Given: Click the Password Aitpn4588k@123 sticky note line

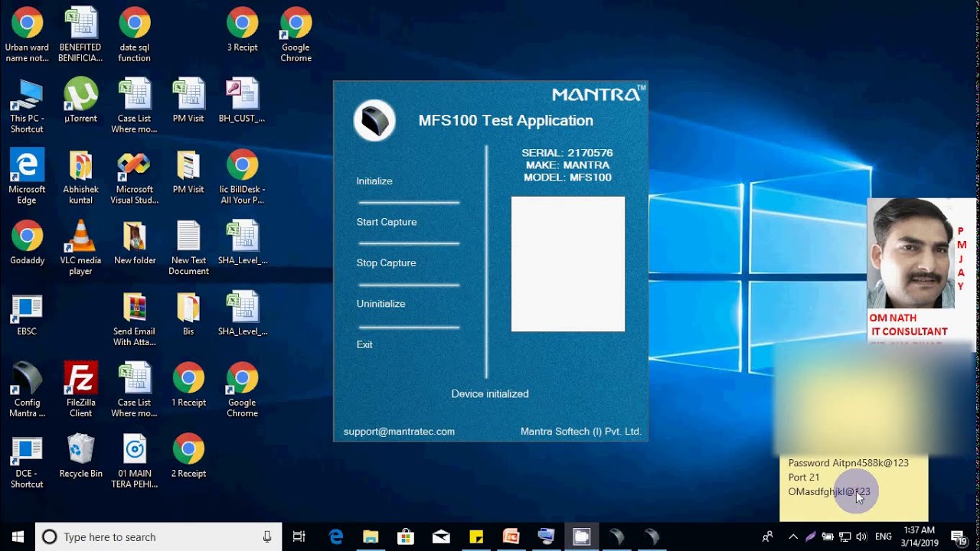Looking at the screenshot, I should tap(848, 463).
